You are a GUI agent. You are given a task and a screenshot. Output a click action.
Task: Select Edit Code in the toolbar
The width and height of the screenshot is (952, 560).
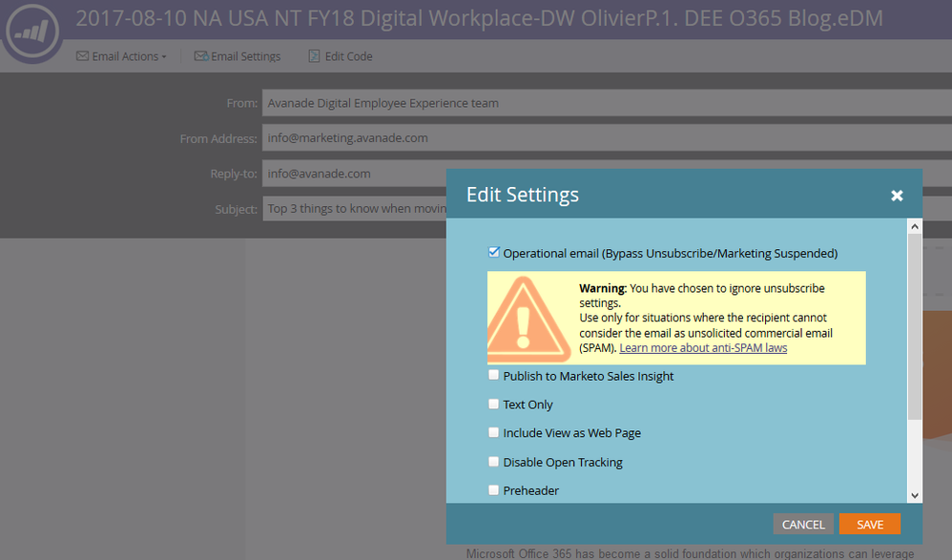[x=341, y=56]
